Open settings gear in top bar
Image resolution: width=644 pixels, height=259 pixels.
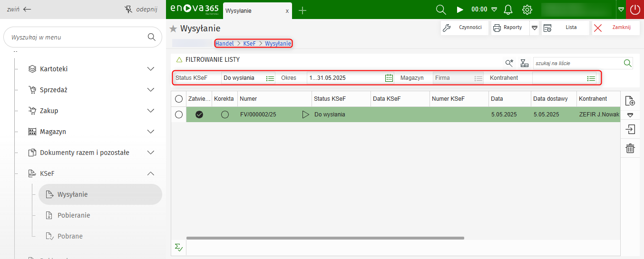pyautogui.click(x=527, y=10)
